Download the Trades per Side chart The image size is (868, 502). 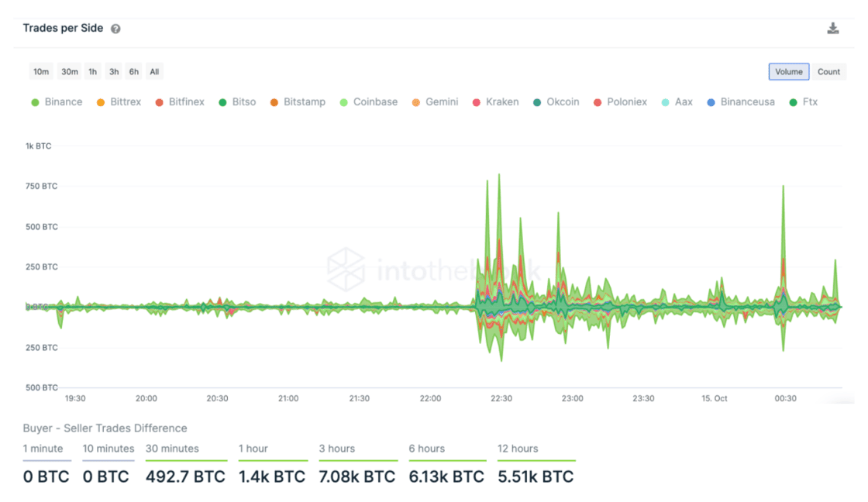coord(832,28)
